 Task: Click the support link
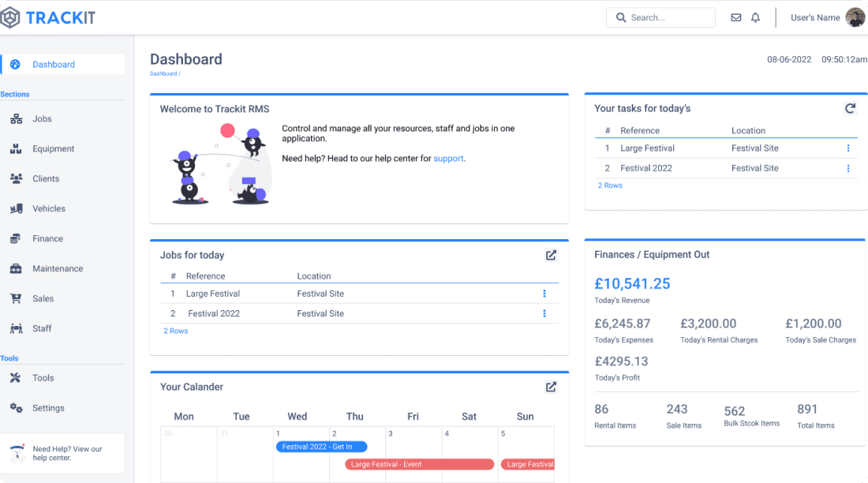pos(448,159)
